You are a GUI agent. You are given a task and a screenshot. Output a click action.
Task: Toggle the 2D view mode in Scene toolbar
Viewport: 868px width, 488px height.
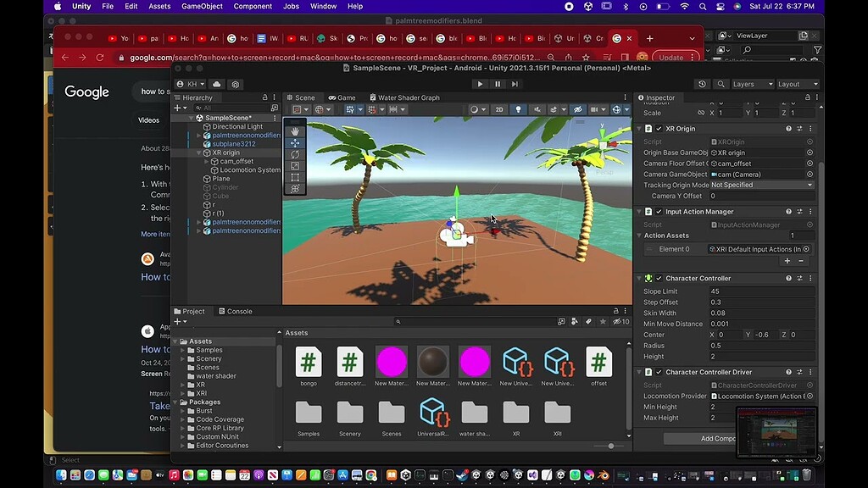[500, 109]
